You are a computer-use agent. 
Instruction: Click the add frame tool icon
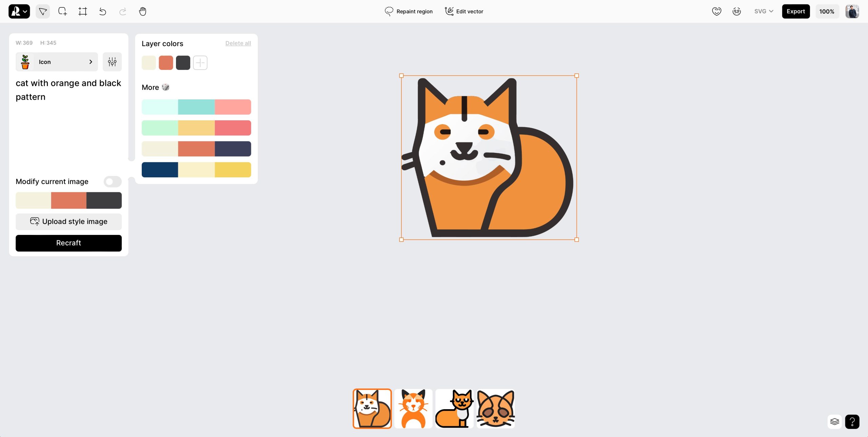[62, 12]
